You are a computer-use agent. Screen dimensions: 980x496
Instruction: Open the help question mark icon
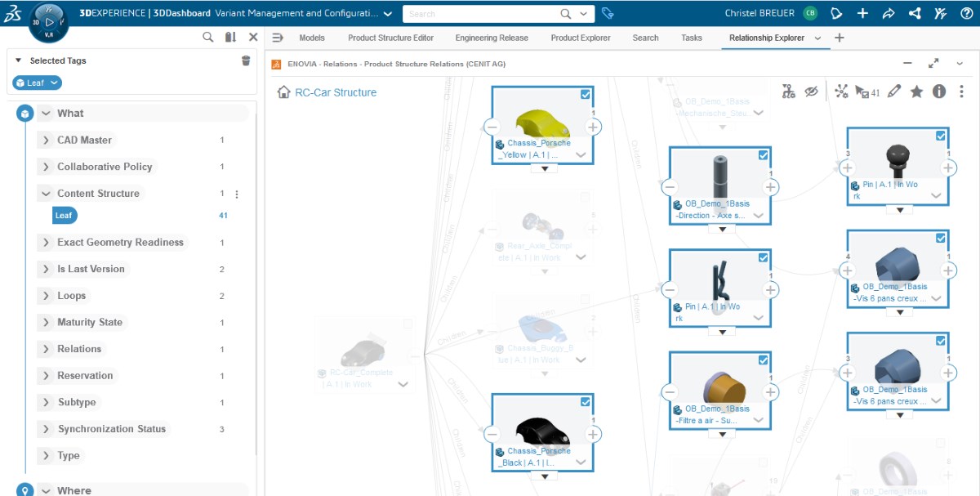point(967,13)
